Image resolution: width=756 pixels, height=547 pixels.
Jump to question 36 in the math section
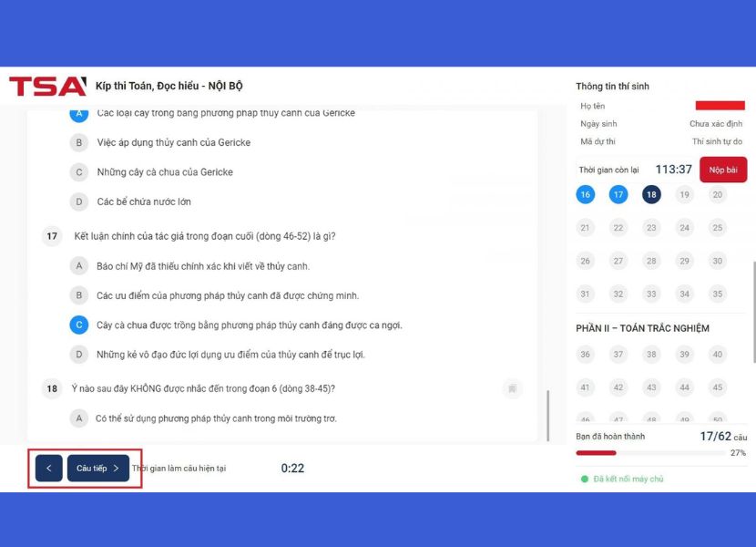(x=585, y=355)
